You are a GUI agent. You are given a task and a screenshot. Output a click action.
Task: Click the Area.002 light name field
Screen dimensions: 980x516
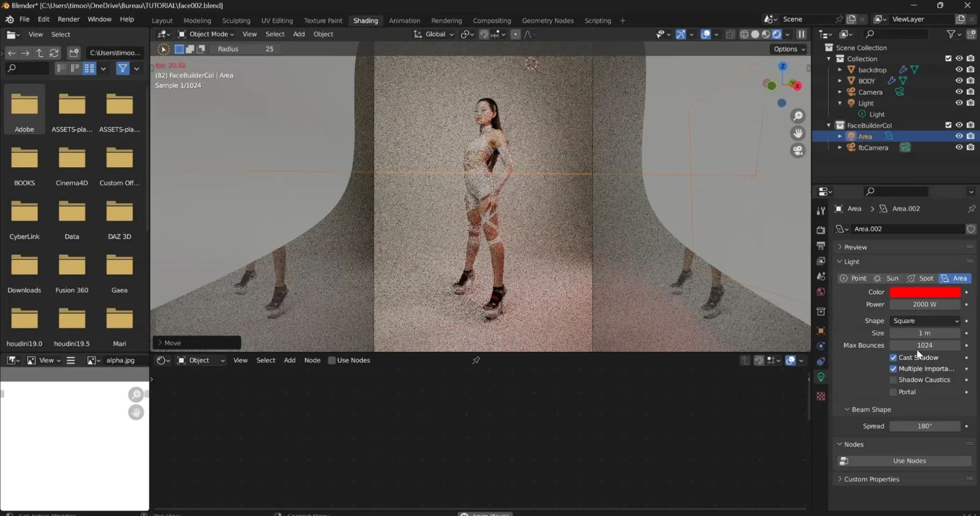pos(907,229)
